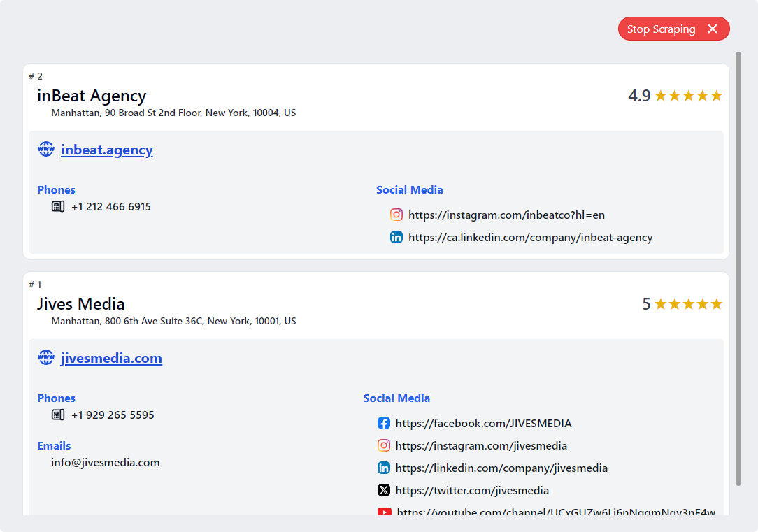Click the info@jivesmedia.com email address
Screen dimensions: 758x532
106,462
